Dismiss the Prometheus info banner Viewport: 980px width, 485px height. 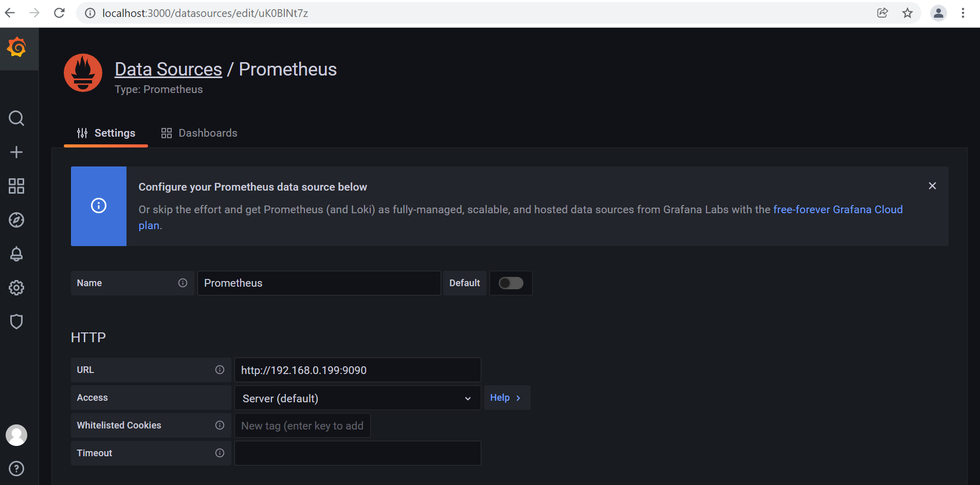(x=932, y=186)
